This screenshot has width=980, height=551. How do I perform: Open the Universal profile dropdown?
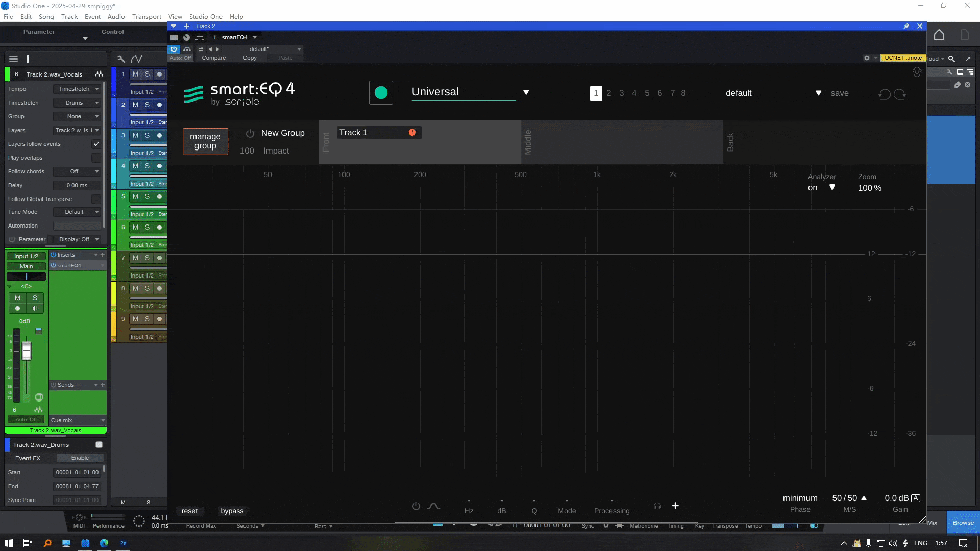(526, 92)
